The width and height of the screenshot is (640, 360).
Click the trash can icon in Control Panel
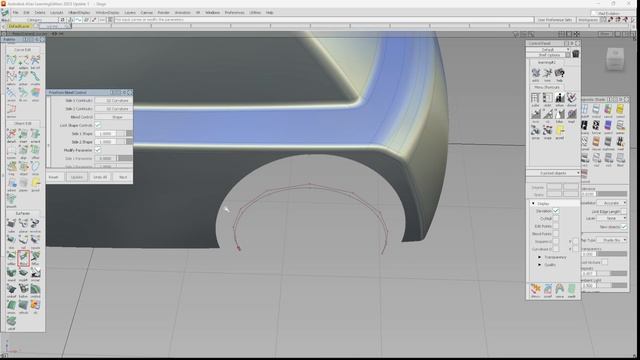576,53
